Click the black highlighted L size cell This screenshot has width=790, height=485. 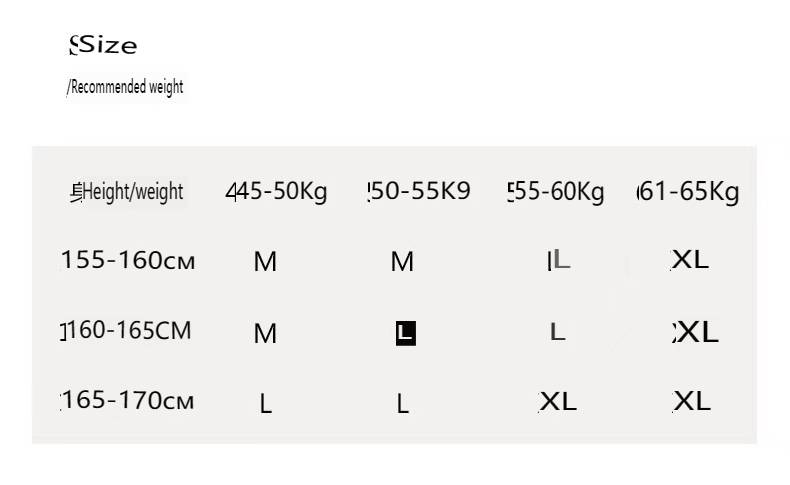tap(405, 333)
